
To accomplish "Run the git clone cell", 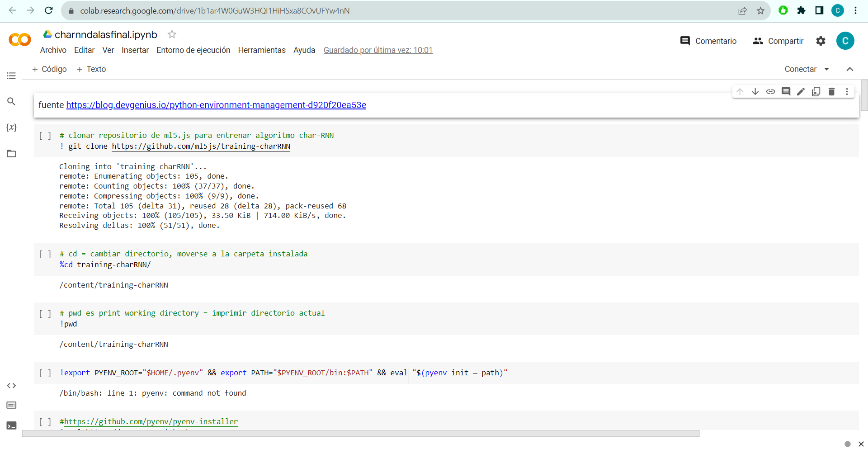I will (x=45, y=136).
